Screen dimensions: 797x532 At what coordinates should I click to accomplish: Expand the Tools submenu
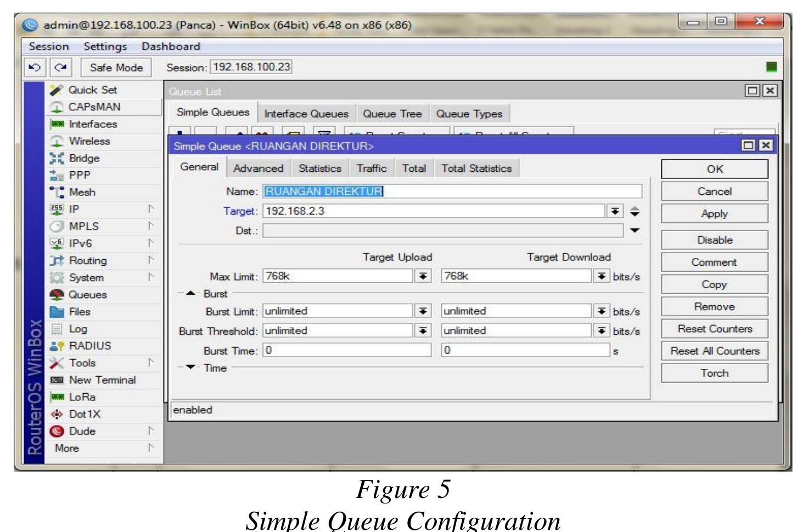pyautogui.click(x=150, y=362)
